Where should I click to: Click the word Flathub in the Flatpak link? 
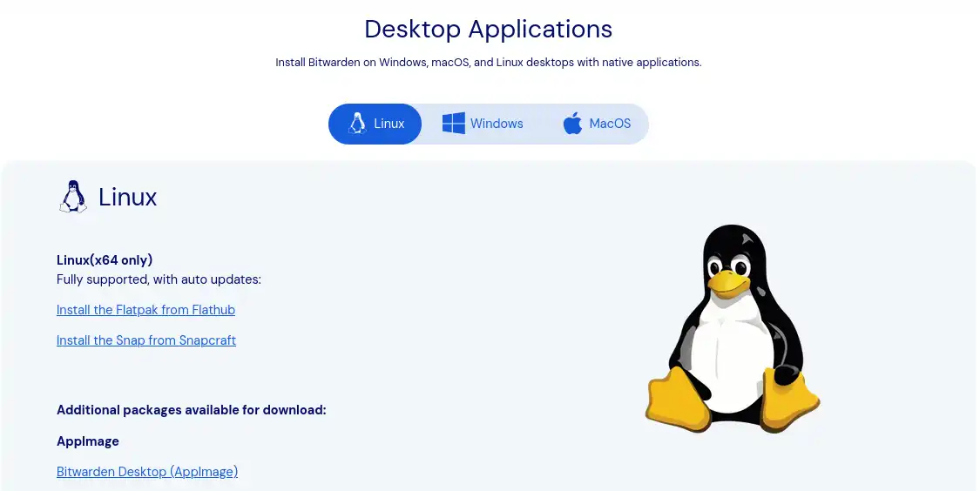click(213, 310)
